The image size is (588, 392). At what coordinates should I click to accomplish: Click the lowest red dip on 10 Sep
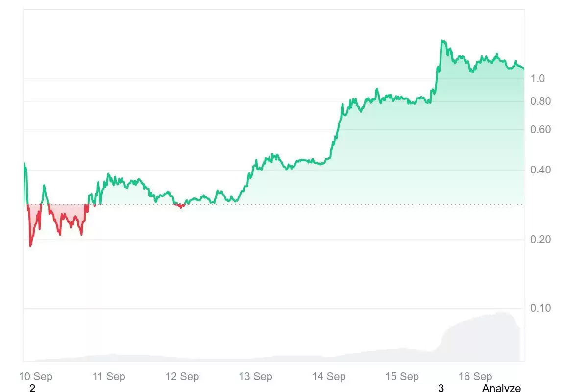[x=30, y=245]
